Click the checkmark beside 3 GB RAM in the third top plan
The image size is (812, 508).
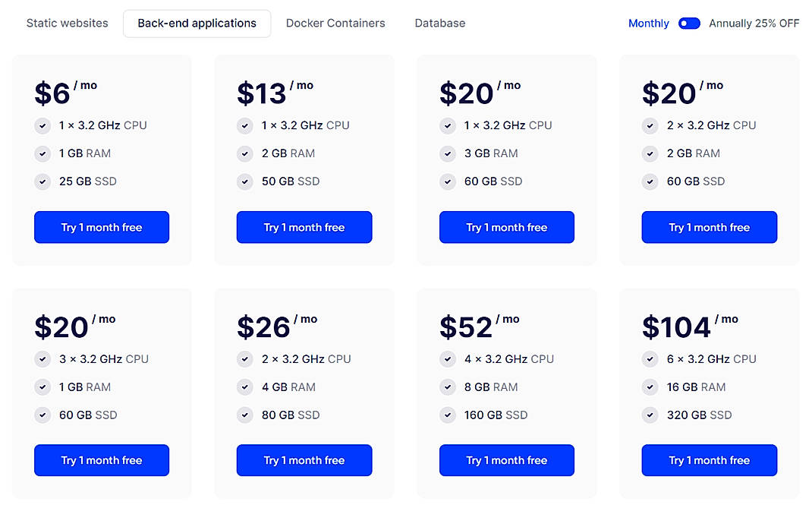448,153
